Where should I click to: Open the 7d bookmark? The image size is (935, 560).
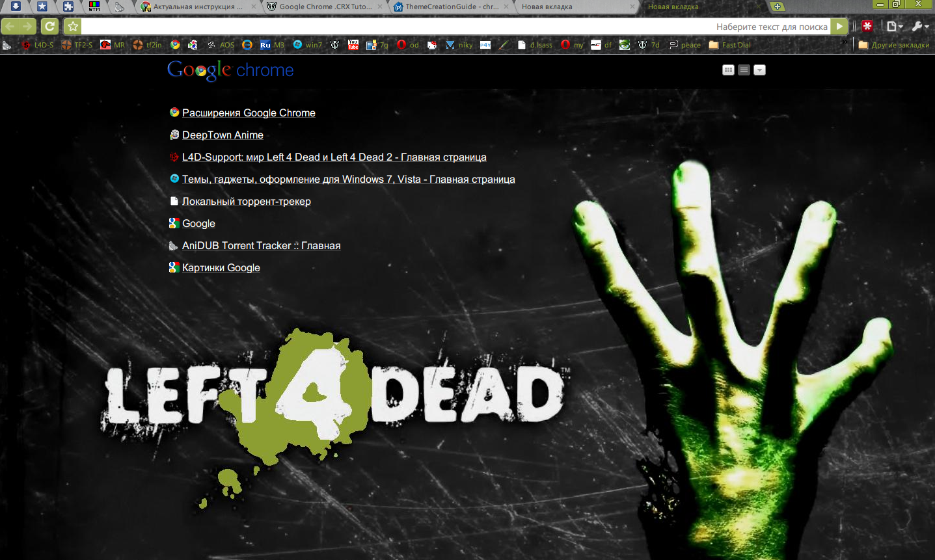(x=649, y=45)
